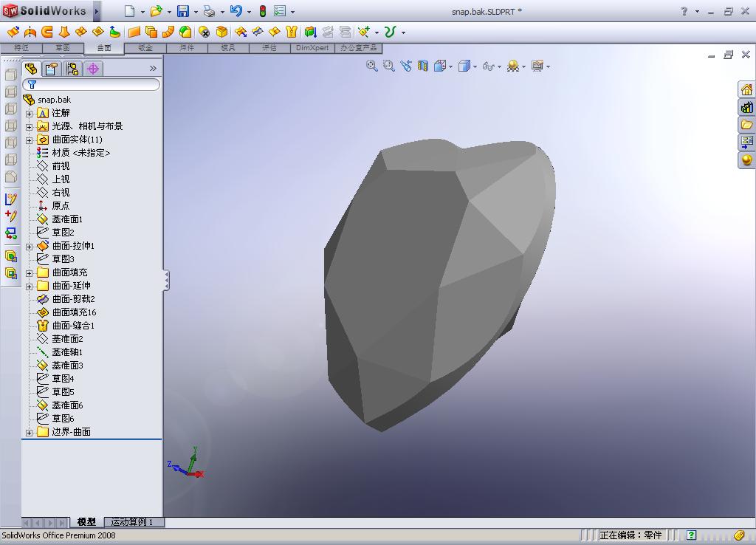756x545 pixels.
Task: Select the Freeform surface tool
Action: click(x=114, y=32)
